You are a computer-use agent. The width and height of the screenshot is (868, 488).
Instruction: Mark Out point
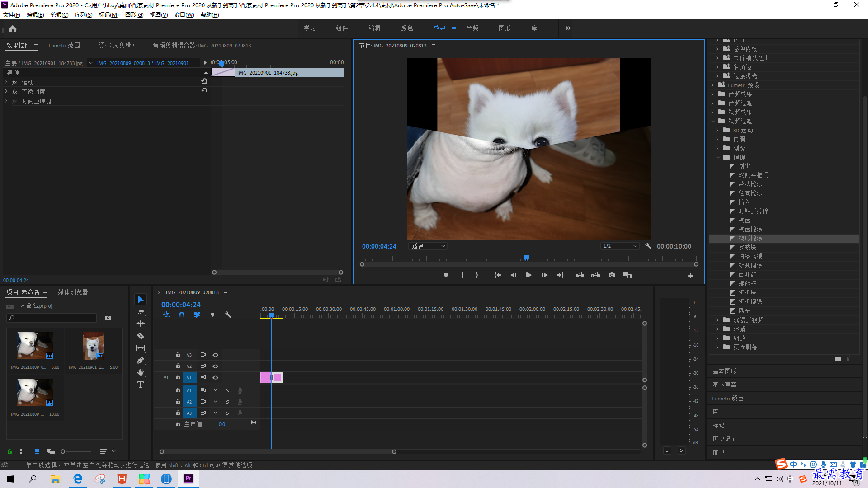(477, 275)
